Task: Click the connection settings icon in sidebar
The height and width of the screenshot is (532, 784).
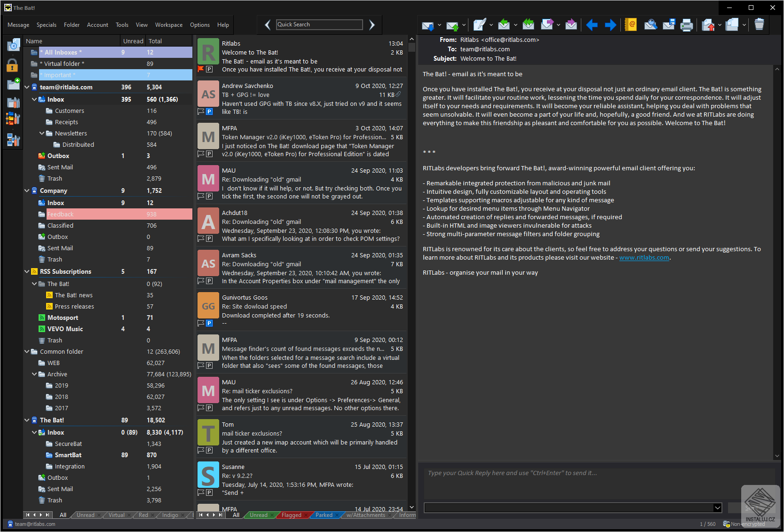Action: [13, 139]
